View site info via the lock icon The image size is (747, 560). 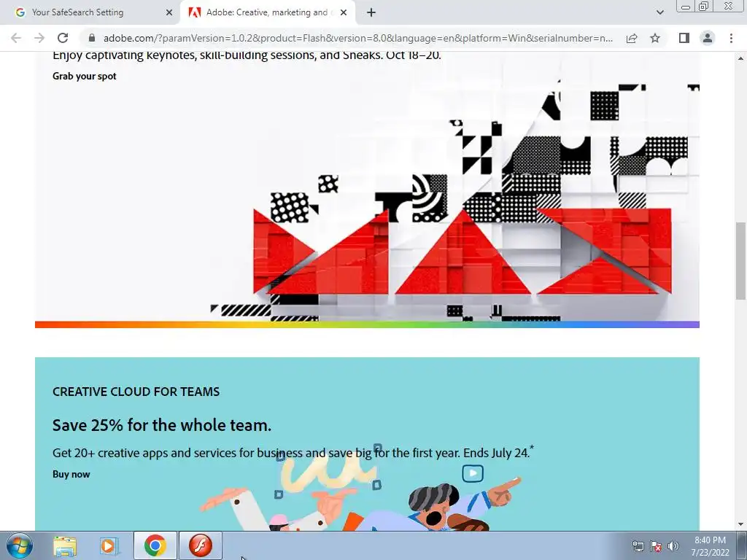tap(92, 38)
